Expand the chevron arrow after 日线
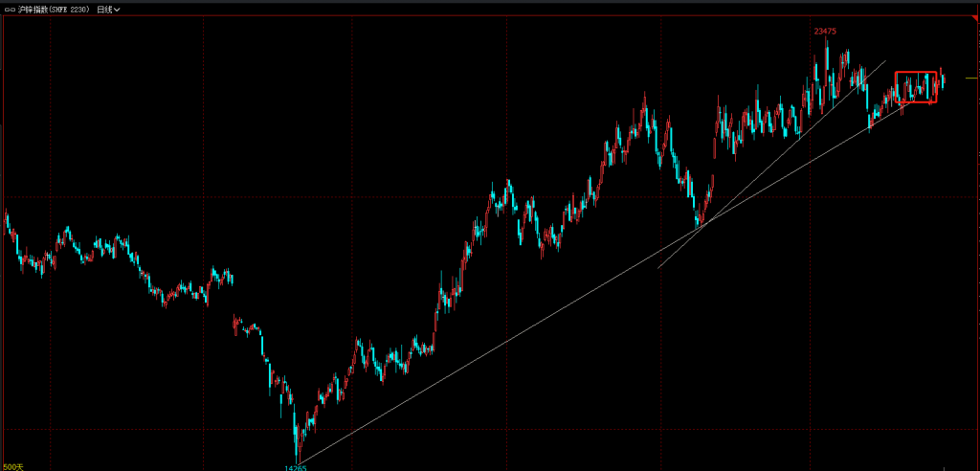980x471 pixels. pos(117,10)
